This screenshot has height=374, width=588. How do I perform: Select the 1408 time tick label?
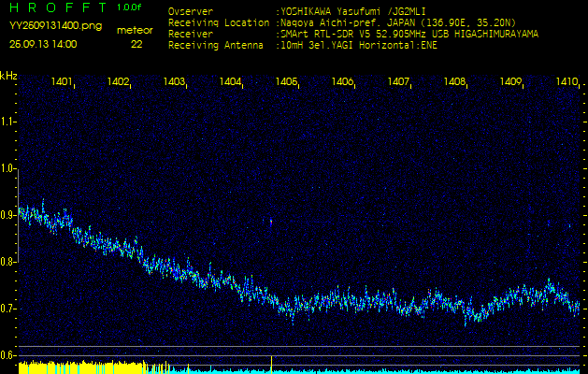tap(454, 82)
